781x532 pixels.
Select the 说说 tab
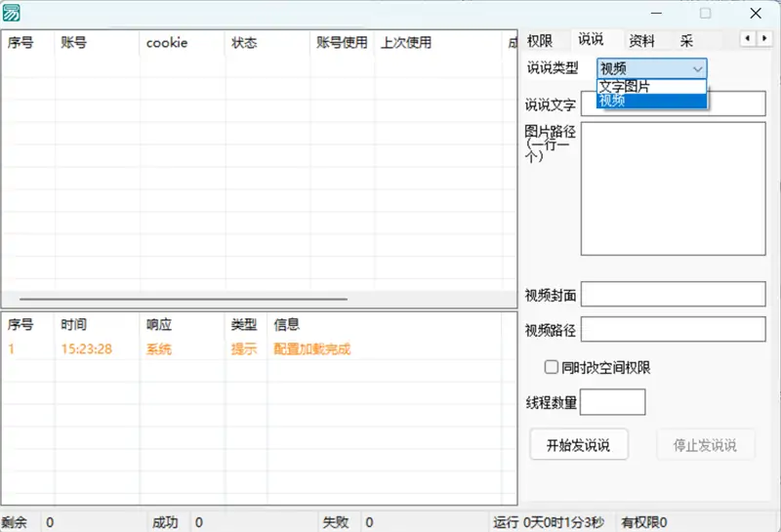[591, 40]
